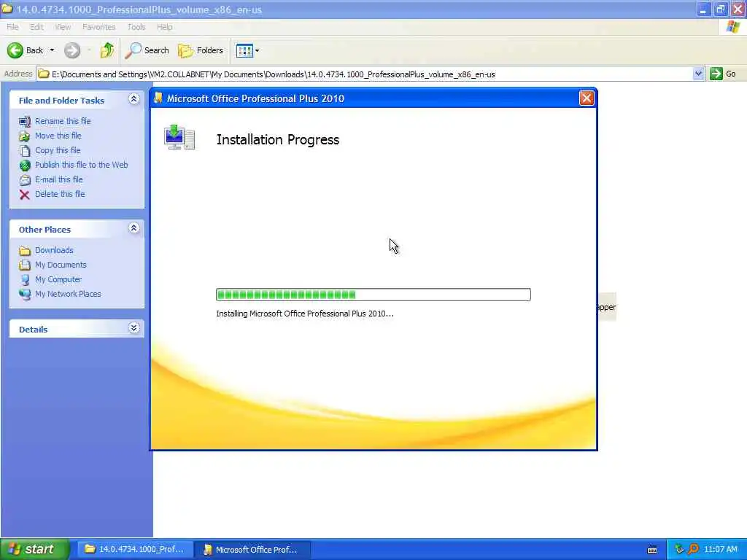Click the system tray clock 11:07 AM
The image size is (747, 560).
[721, 550]
